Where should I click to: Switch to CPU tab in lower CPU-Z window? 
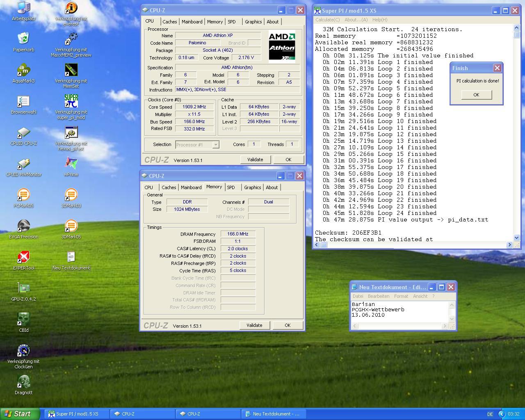click(x=148, y=187)
